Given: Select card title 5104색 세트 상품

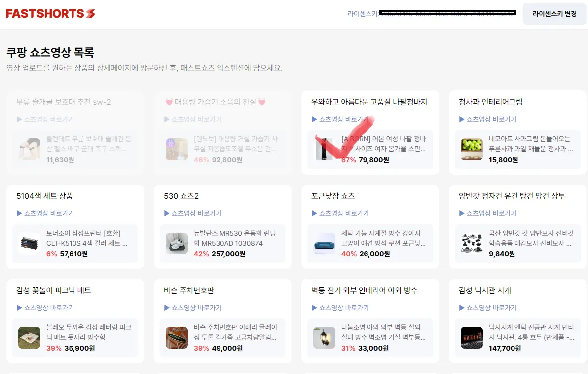Looking at the screenshot, I should (45, 196).
